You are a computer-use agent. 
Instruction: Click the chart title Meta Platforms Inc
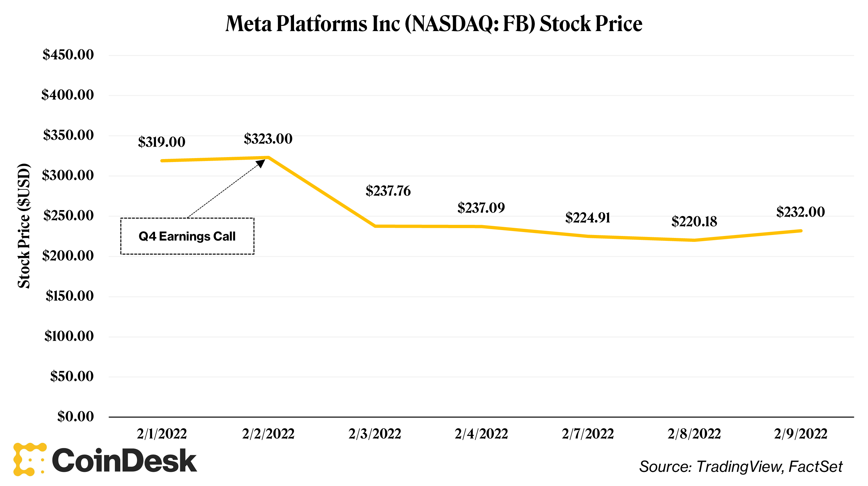click(434, 24)
